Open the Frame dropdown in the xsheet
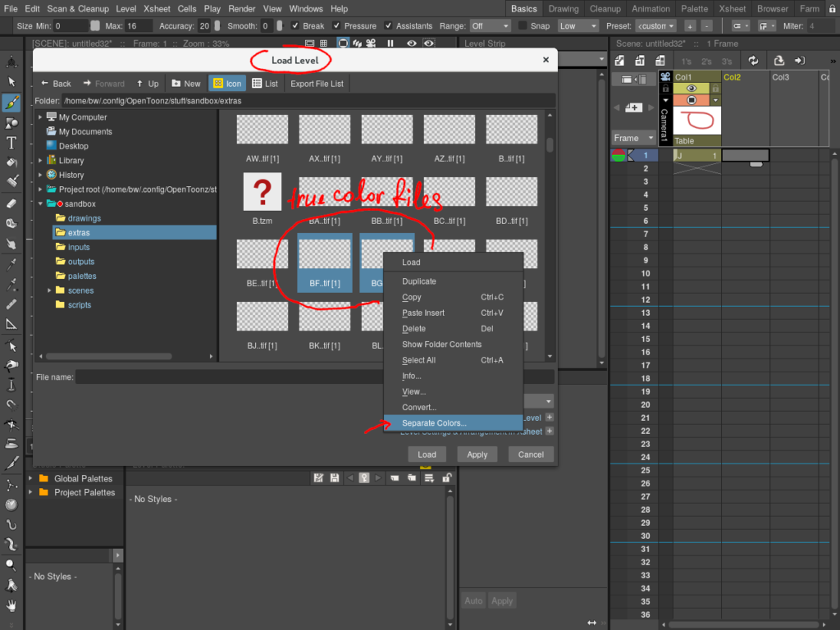The height and width of the screenshot is (630, 840). [632, 138]
